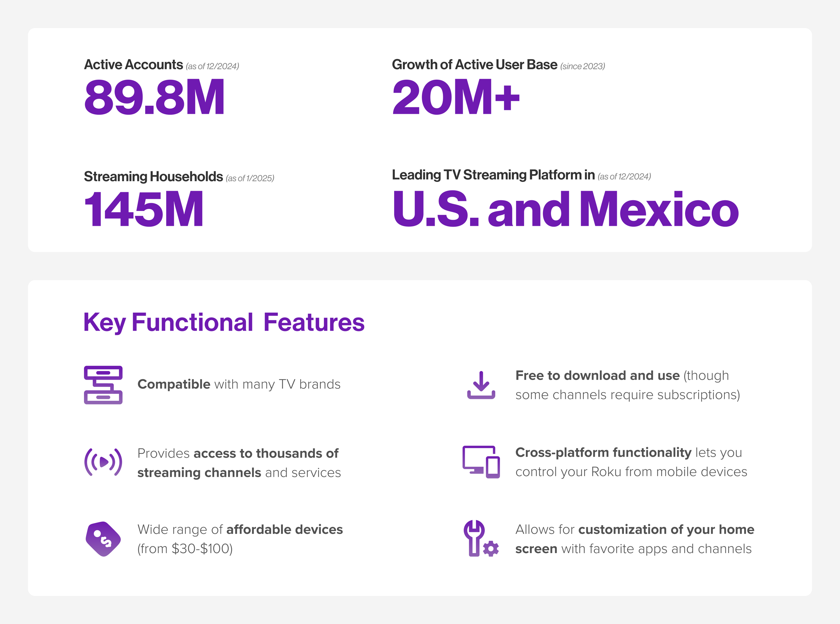Screen dimensions: 840x624
Task: Click the streaming broadcast play icon
Action: pos(103,462)
